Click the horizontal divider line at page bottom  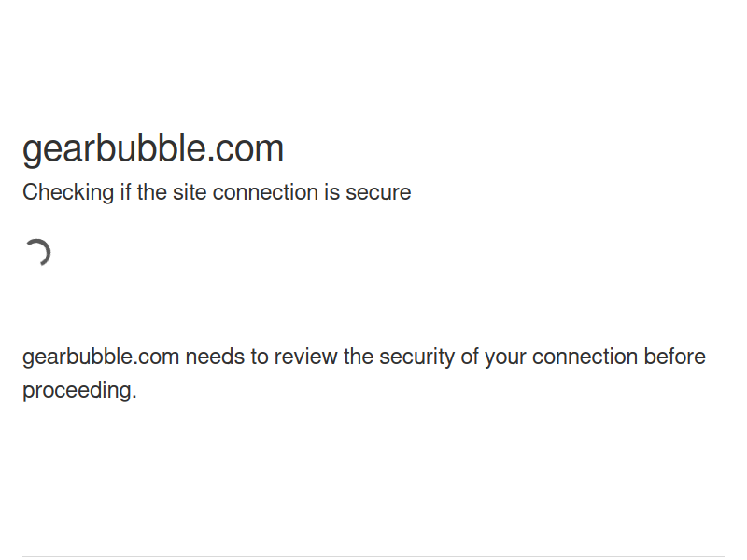373,556
